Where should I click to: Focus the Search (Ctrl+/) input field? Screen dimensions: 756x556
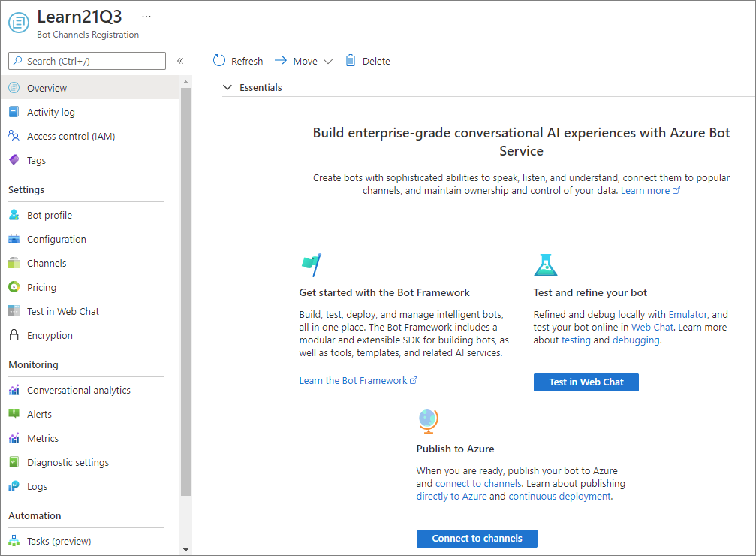point(87,61)
